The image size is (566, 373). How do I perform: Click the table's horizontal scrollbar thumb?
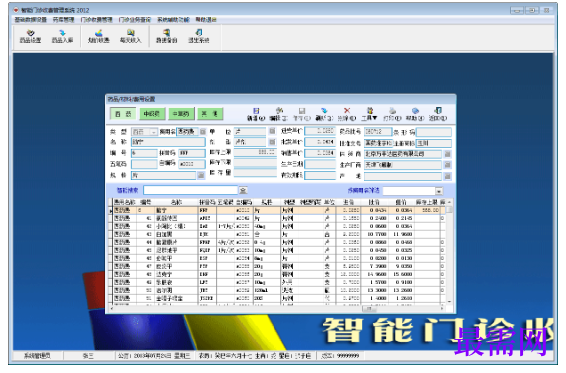(369, 309)
